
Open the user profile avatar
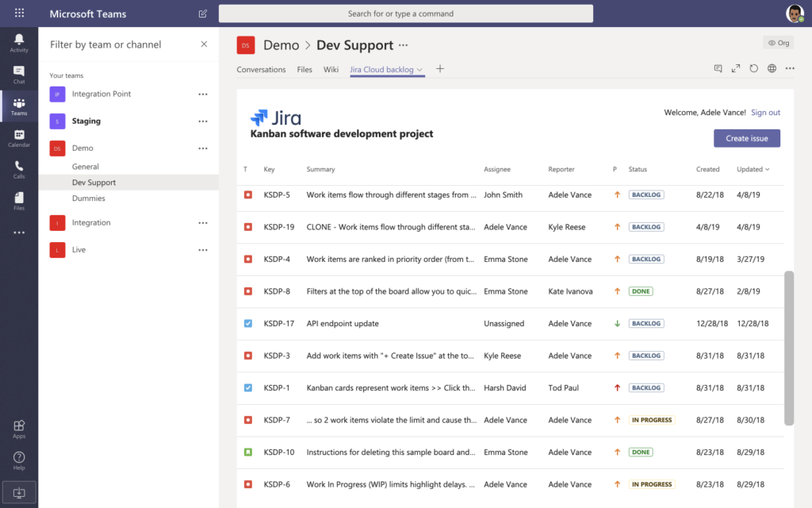pyautogui.click(x=795, y=13)
